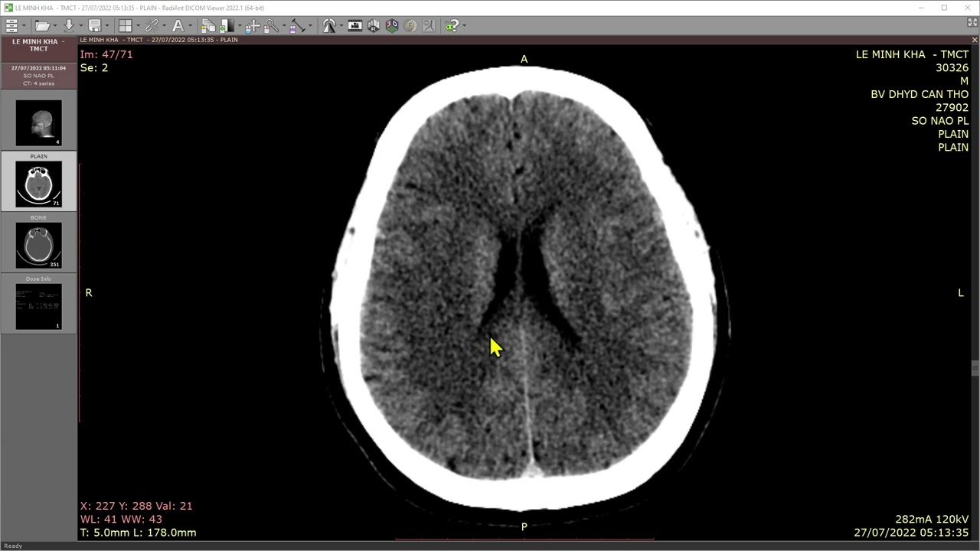Select the BONE series thumbnail
The width and height of the screenshot is (980, 551).
(38, 245)
